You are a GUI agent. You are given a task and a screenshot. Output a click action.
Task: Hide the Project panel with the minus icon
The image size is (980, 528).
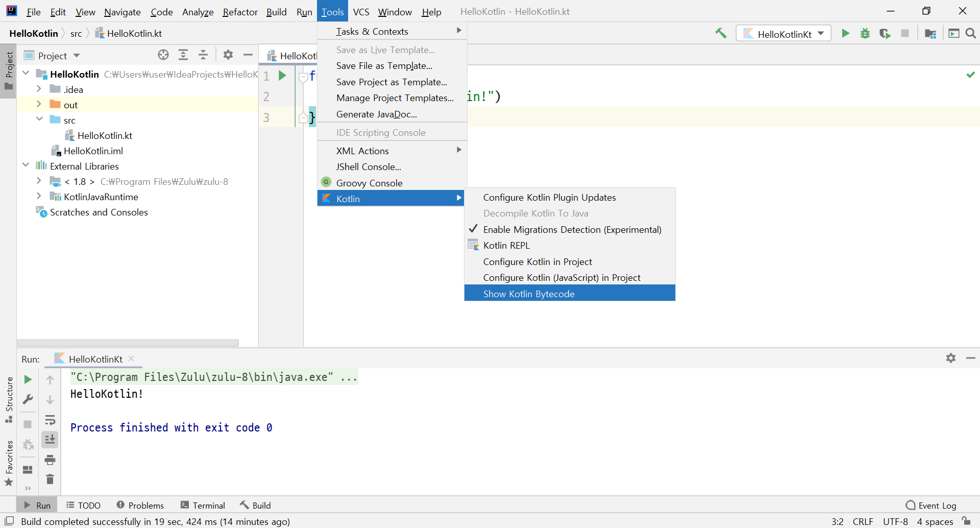pyautogui.click(x=248, y=55)
